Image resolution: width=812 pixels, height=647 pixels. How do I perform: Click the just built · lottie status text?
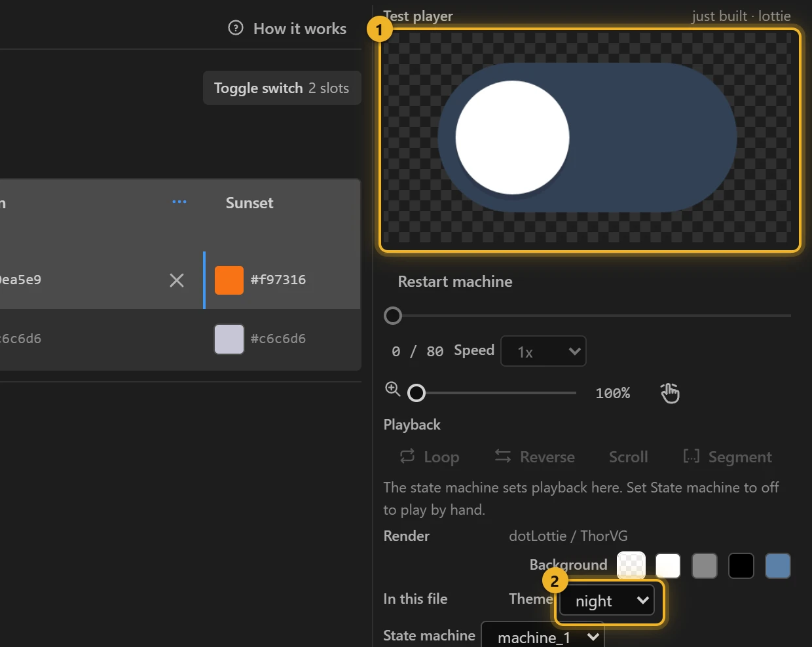point(741,16)
